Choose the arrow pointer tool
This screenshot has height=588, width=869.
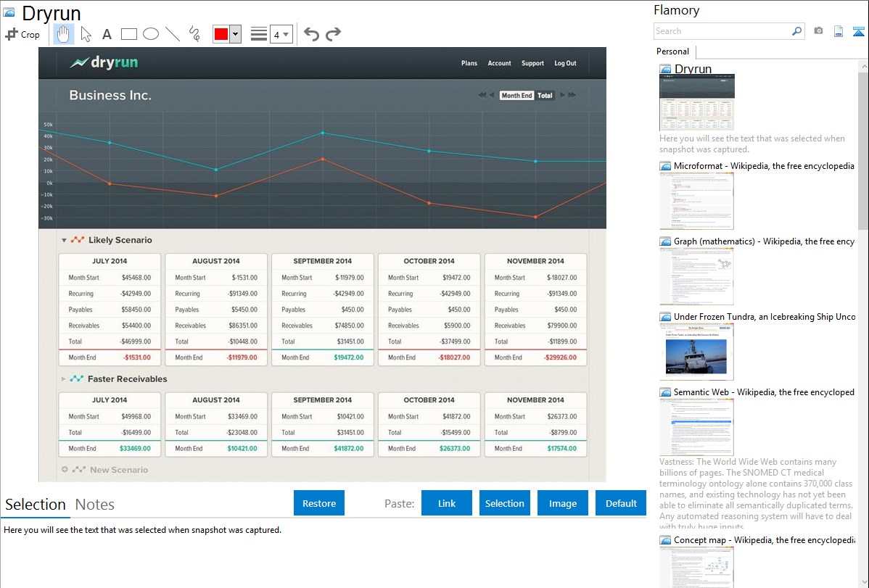(x=86, y=34)
